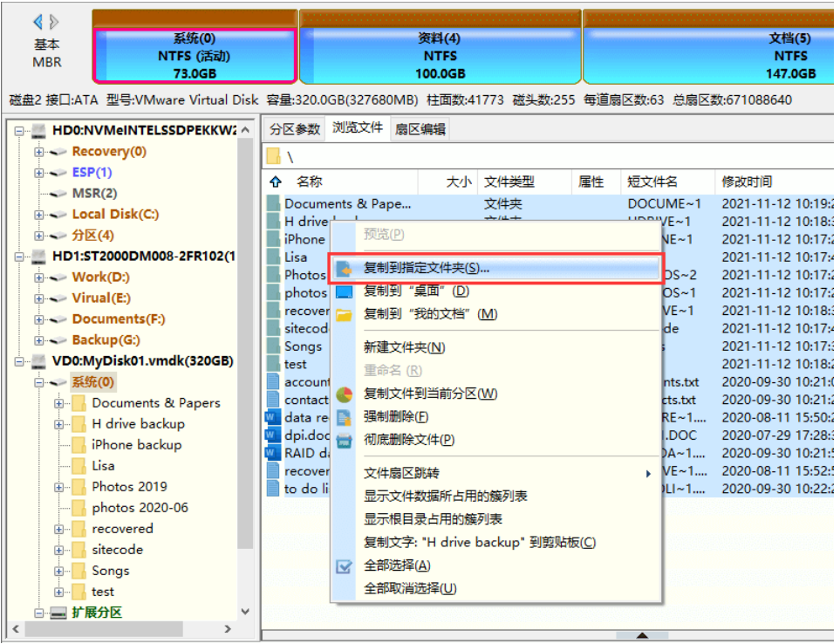The width and height of the screenshot is (840, 644).
Task: Expand the Work(D:) partition node
Action: [39, 277]
